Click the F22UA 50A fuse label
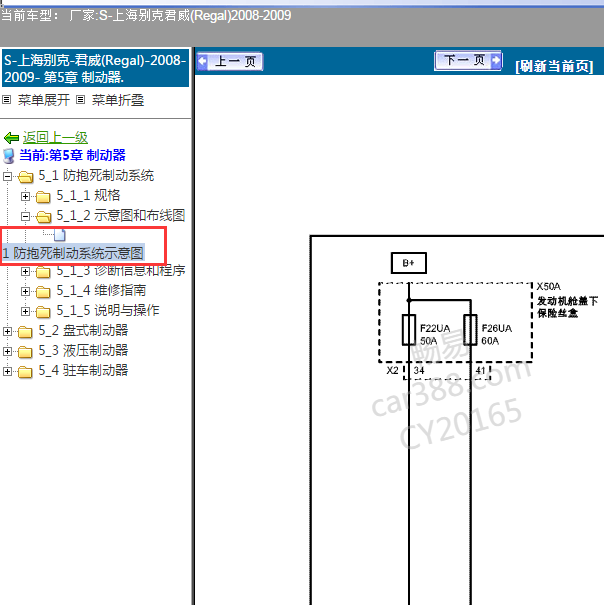The width and height of the screenshot is (604, 605). point(435,335)
